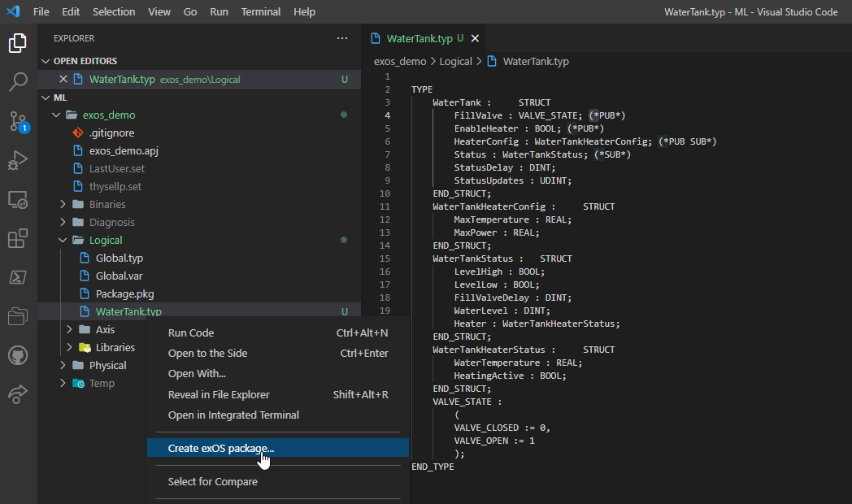The height and width of the screenshot is (504, 852).
Task: Expand the Temp folder chevron
Action: click(x=63, y=384)
